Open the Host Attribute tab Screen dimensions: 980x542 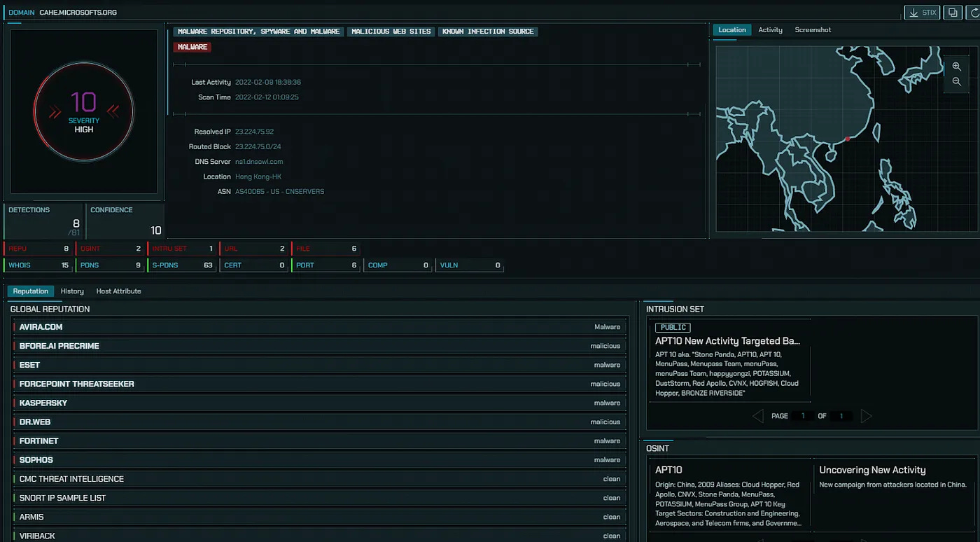coord(118,291)
